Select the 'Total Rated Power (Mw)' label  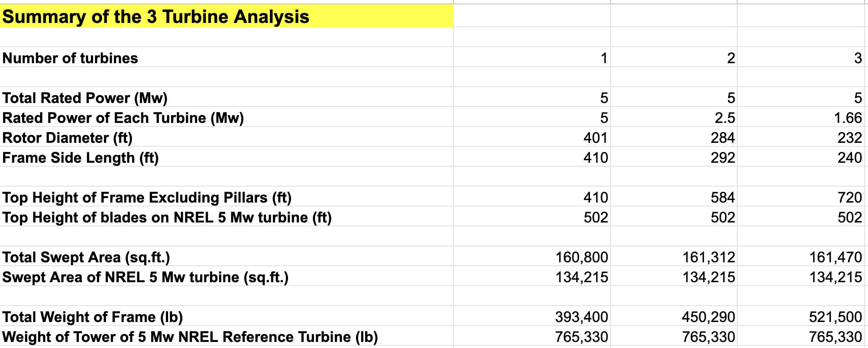[85, 98]
